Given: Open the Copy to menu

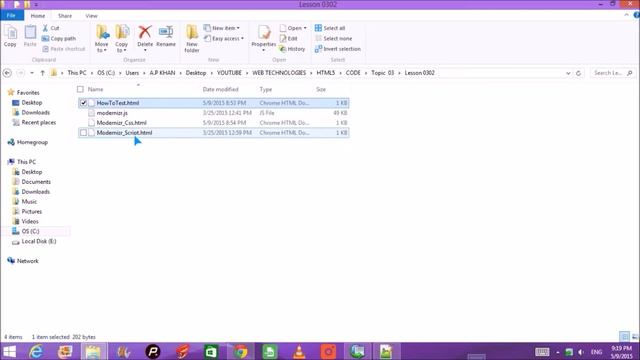Looking at the screenshot, I should point(122,39).
